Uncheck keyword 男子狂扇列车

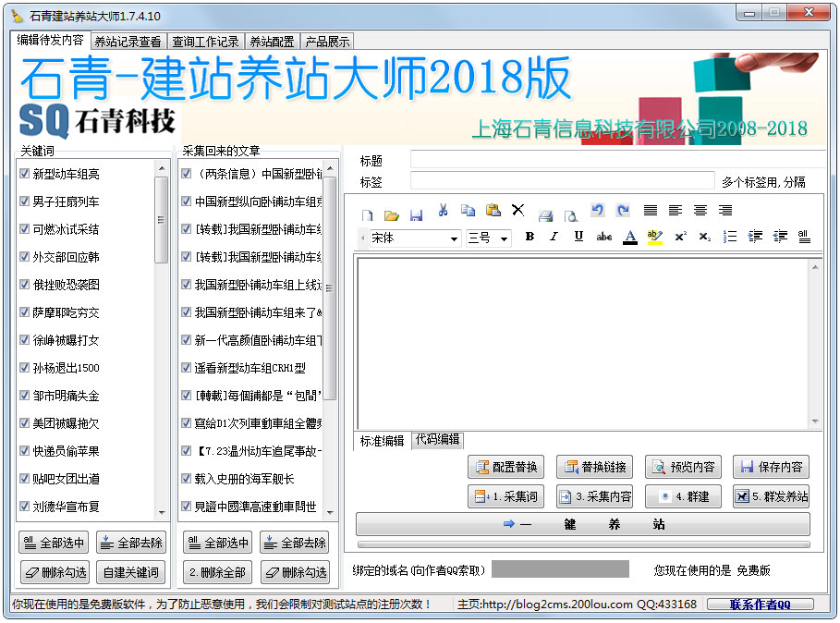24,201
